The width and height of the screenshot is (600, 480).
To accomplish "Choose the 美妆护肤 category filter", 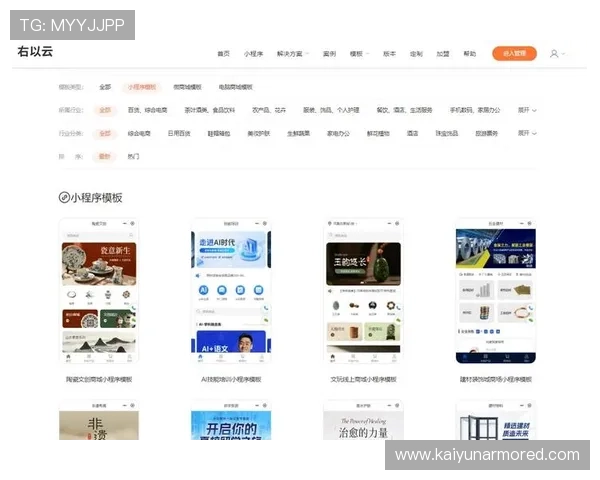I will pos(259,134).
